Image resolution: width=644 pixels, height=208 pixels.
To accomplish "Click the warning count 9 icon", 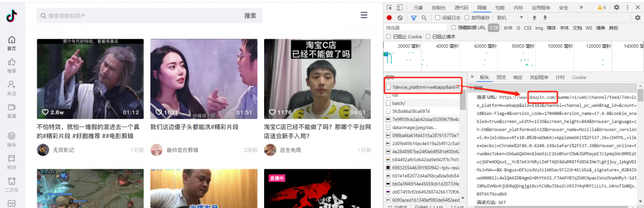I will (x=602, y=8).
